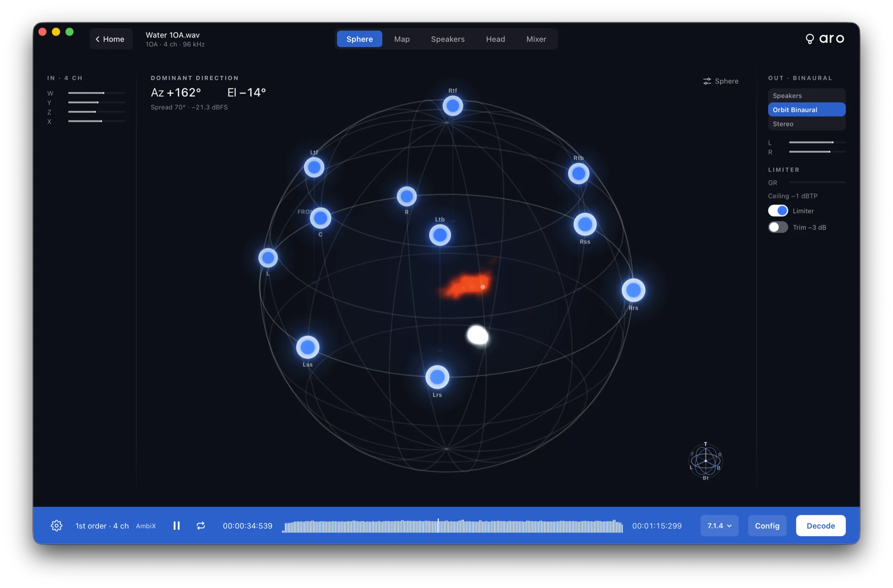Disable the Limiter toggle

pyautogui.click(x=778, y=211)
